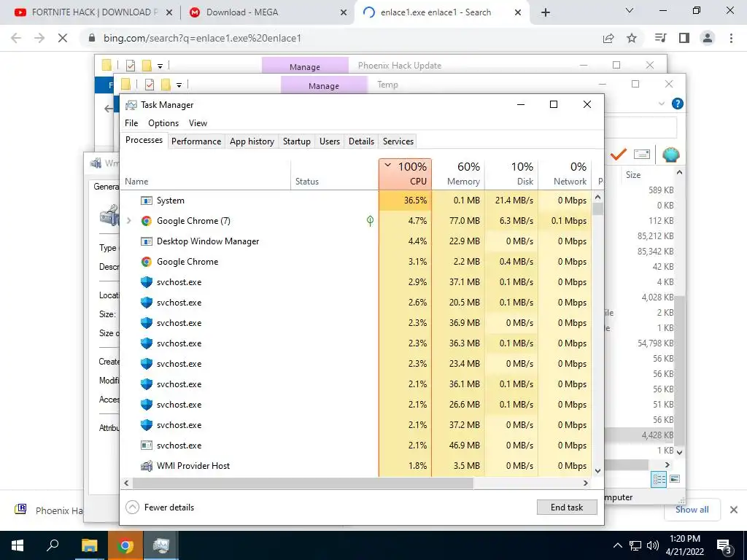This screenshot has height=560, width=747.
Task: Open the File menu in Task Manager
Action: 131,122
